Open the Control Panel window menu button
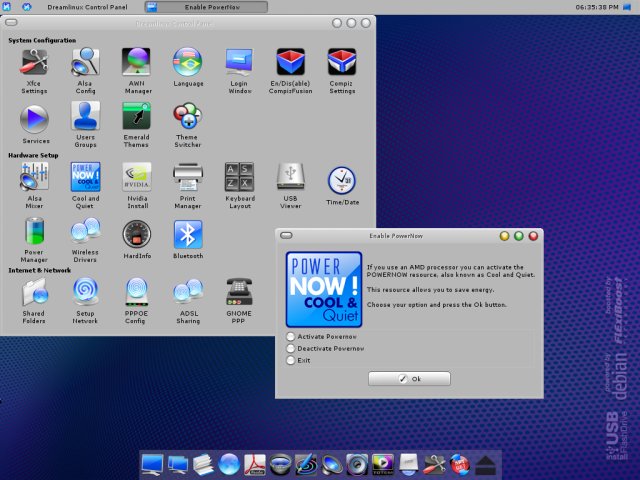 point(11,22)
